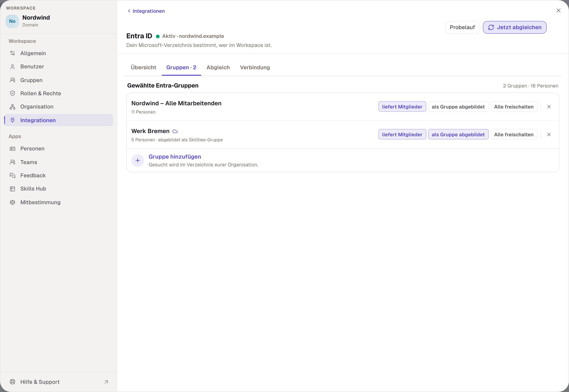569x392 pixels.
Task: Open Skills Hub in sidebar
Action: pyautogui.click(x=58, y=189)
